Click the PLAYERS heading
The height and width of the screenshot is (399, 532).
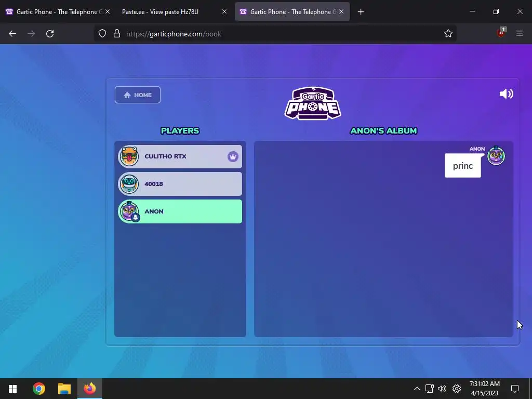click(180, 131)
